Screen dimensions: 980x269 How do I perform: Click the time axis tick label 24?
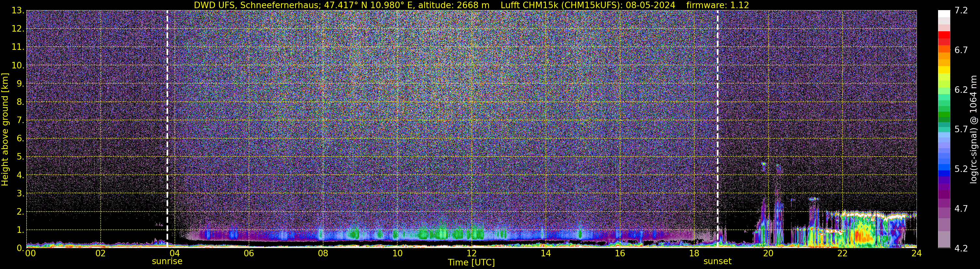917,253
